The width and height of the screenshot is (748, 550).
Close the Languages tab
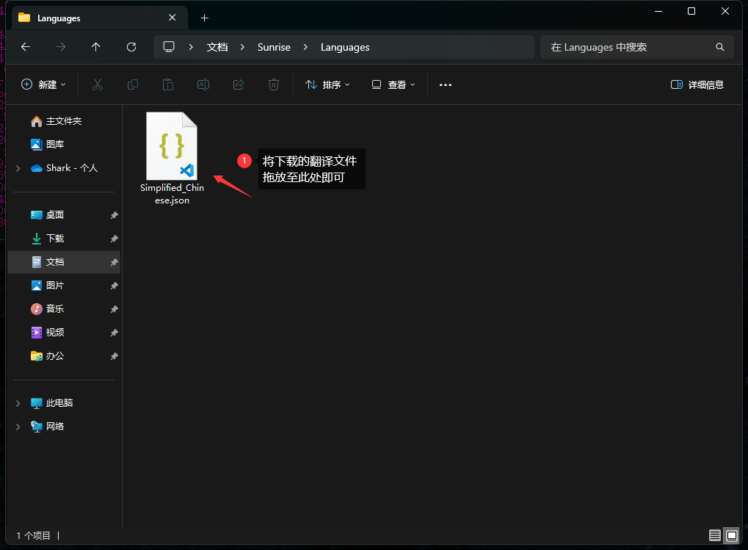[172, 18]
